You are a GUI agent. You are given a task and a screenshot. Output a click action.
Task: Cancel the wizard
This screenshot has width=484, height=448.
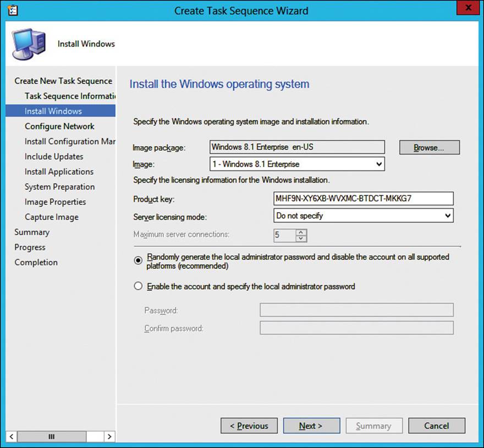[x=437, y=426]
